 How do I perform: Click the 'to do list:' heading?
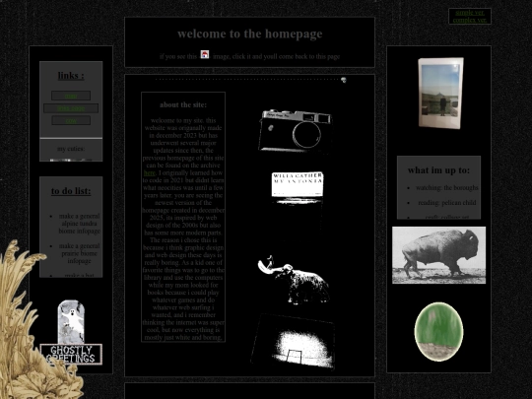click(x=71, y=191)
